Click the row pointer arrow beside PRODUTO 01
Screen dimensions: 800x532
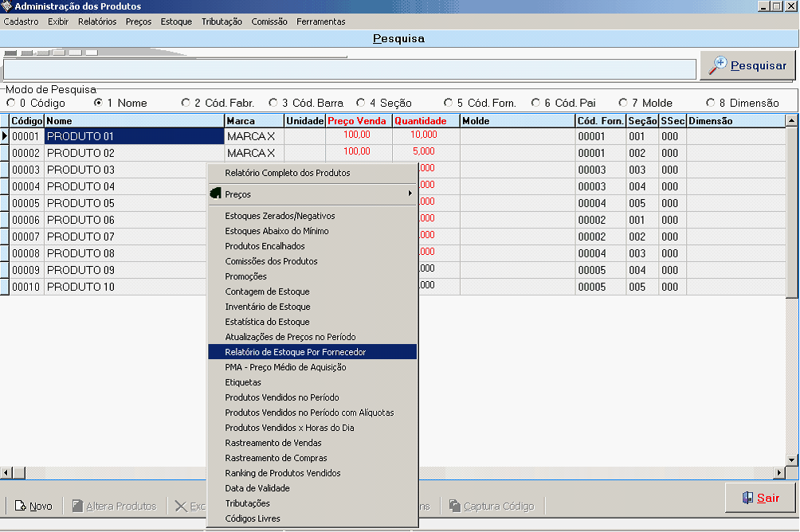[5, 136]
